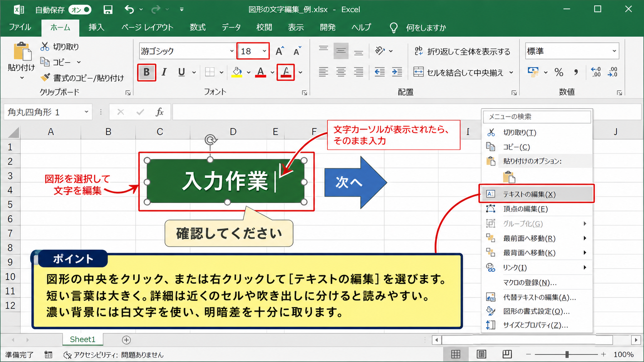644x362 pixels.
Task: Click the red Font Color A icon
Action: click(x=261, y=72)
